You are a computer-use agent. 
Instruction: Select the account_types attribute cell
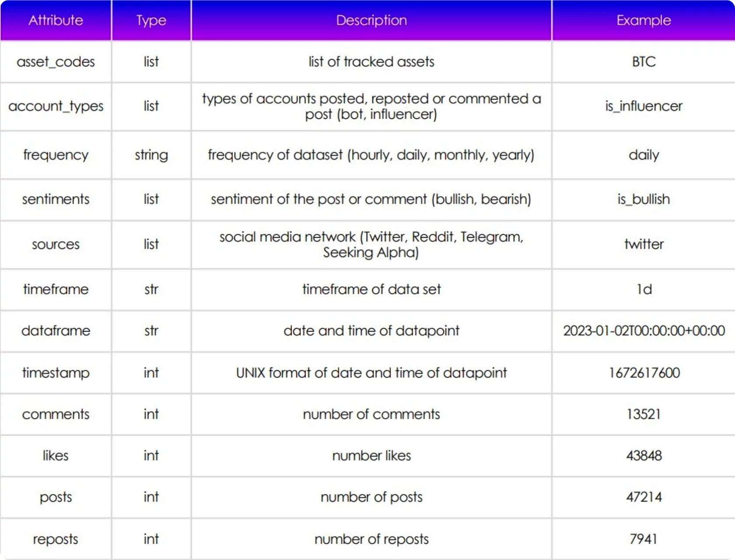56,106
